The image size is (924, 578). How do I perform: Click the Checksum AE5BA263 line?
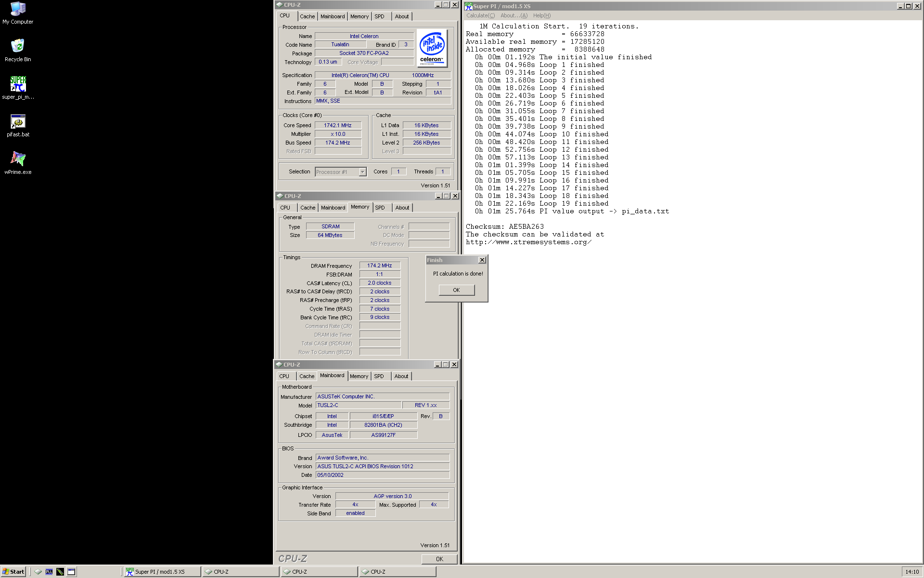click(504, 227)
